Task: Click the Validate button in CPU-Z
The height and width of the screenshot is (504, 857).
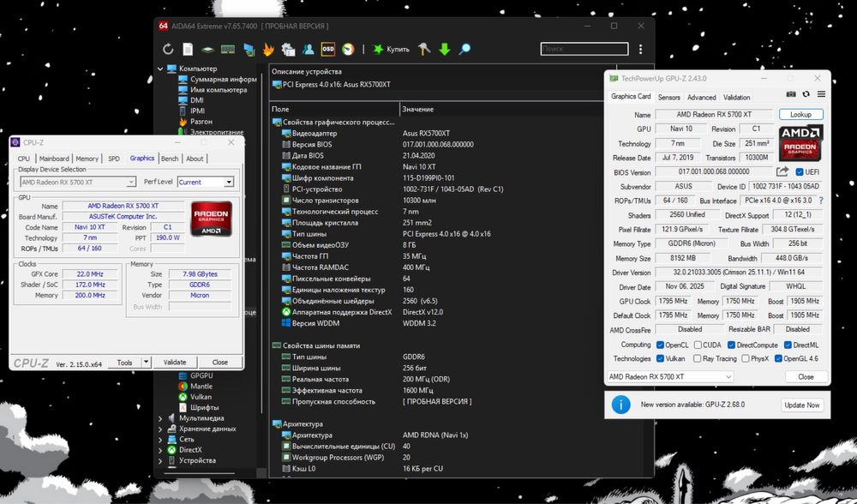Action: click(175, 362)
